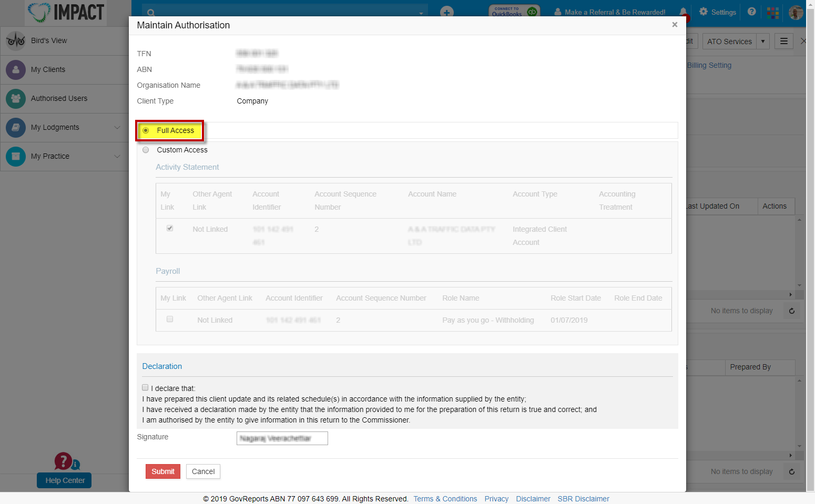Open the Authorised Users panel
Viewport: 815px width, 504px height.
click(59, 98)
